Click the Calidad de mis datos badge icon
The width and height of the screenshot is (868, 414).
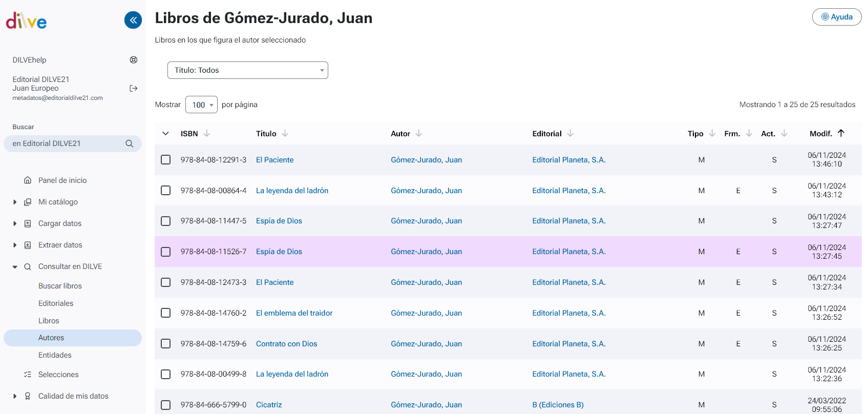pyautogui.click(x=28, y=396)
